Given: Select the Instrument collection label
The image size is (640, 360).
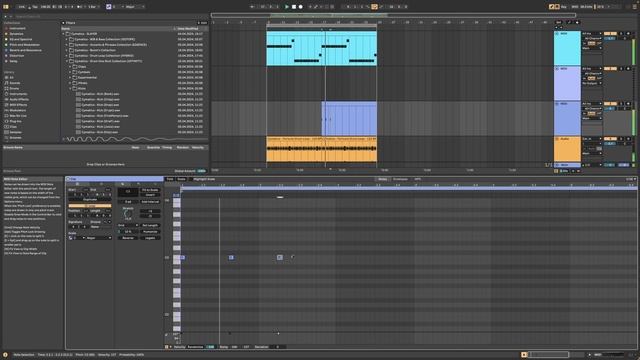Looking at the screenshot, I should pos(18,28).
